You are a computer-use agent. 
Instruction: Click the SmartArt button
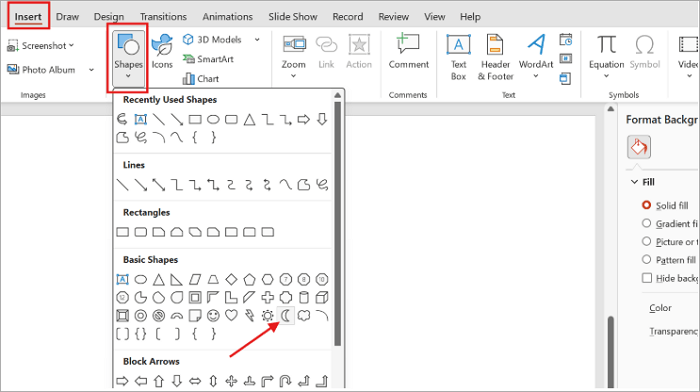click(208, 59)
